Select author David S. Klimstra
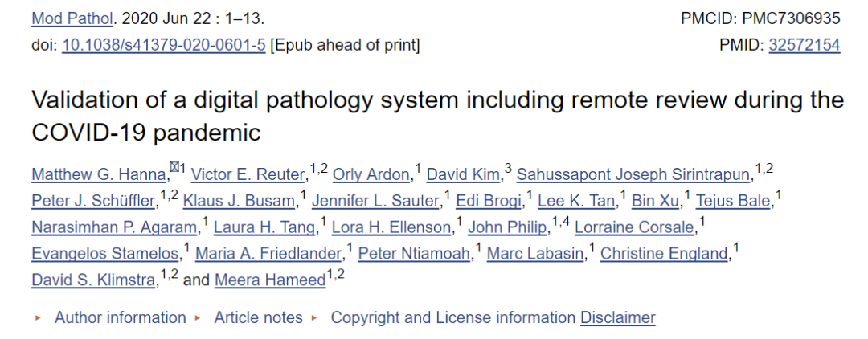Viewport: 868px width, 339px height. pyautogui.click(x=93, y=280)
